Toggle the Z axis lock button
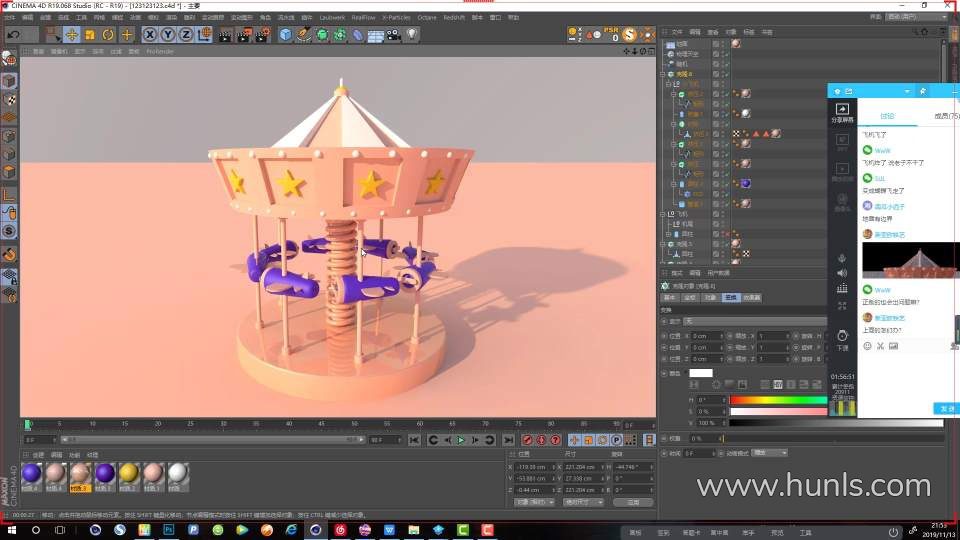This screenshot has height=540, width=960. tap(186, 35)
